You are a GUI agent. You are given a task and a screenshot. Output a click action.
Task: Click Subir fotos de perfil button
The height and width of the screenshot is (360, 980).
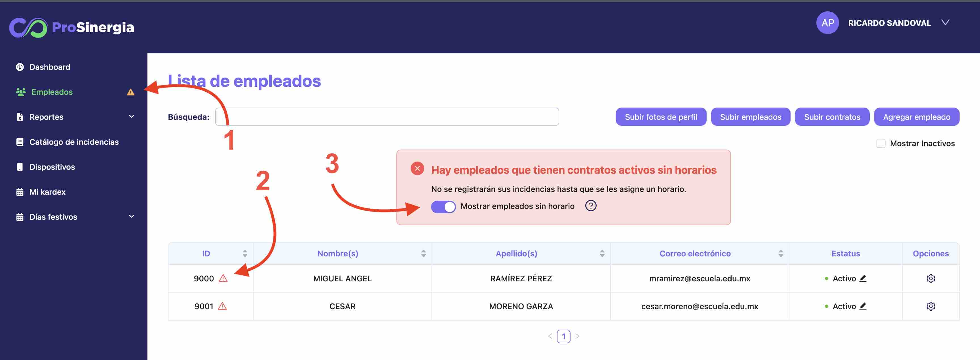coord(661,117)
